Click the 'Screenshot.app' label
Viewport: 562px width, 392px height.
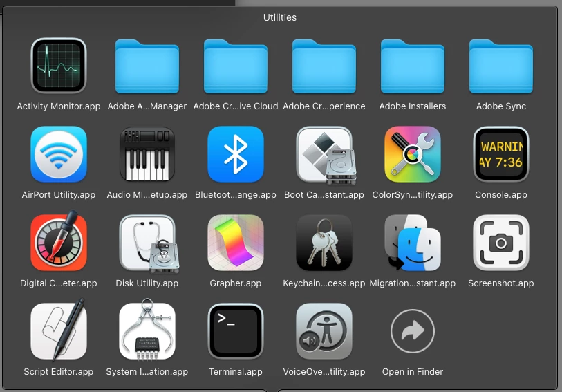click(501, 283)
